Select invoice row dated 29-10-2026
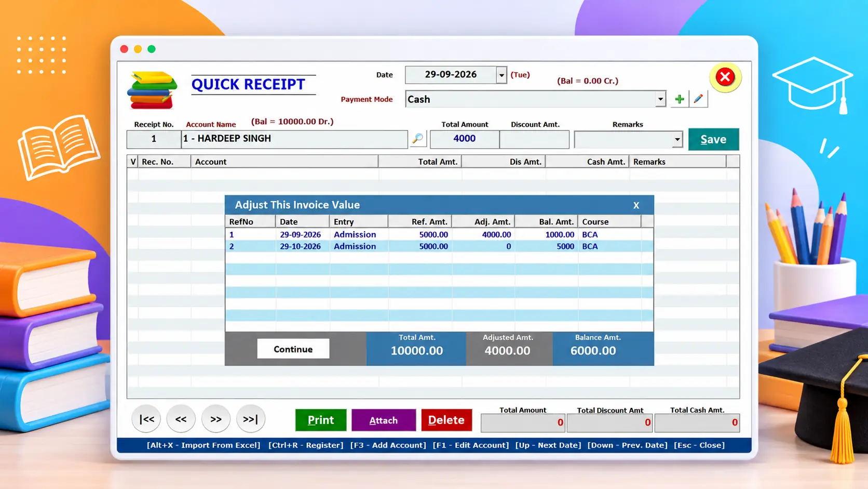This screenshot has height=489, width=868. click(439, 246)
